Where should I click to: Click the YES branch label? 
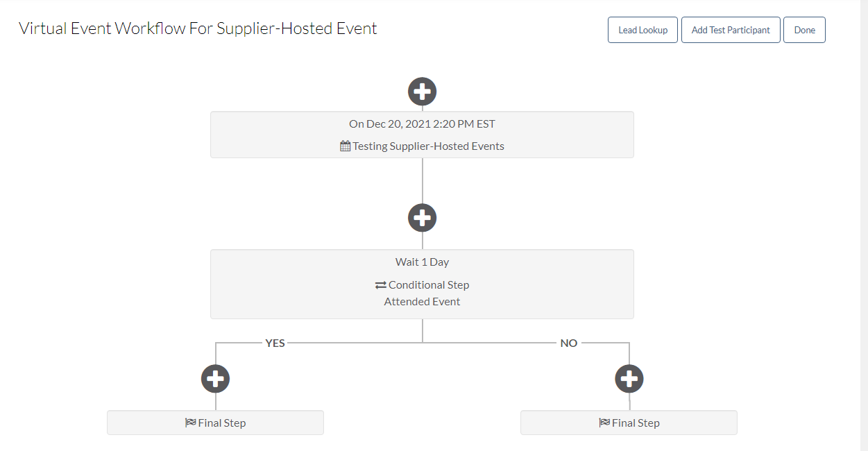275,342
